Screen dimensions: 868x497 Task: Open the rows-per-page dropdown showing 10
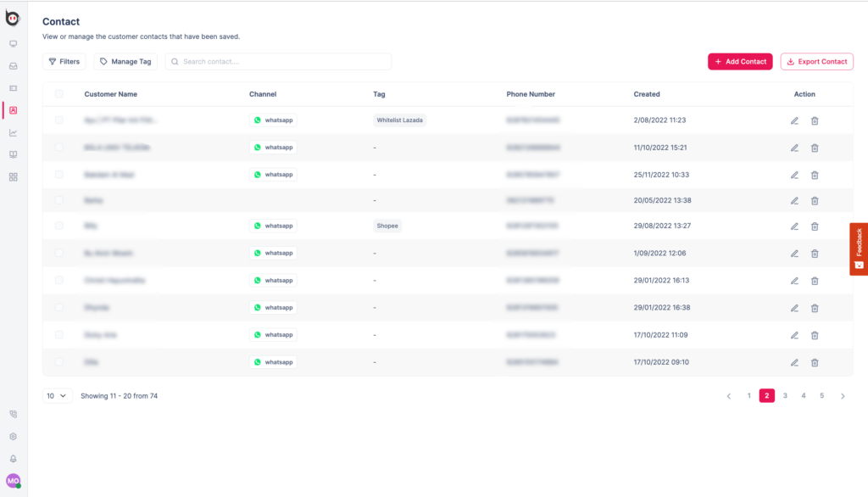click(56, 395)
